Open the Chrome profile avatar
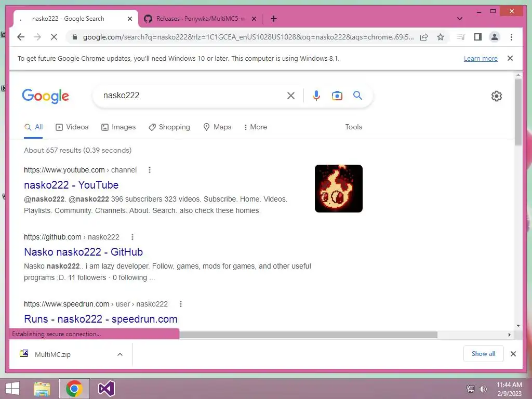532x399 pixels. [495, 37]
